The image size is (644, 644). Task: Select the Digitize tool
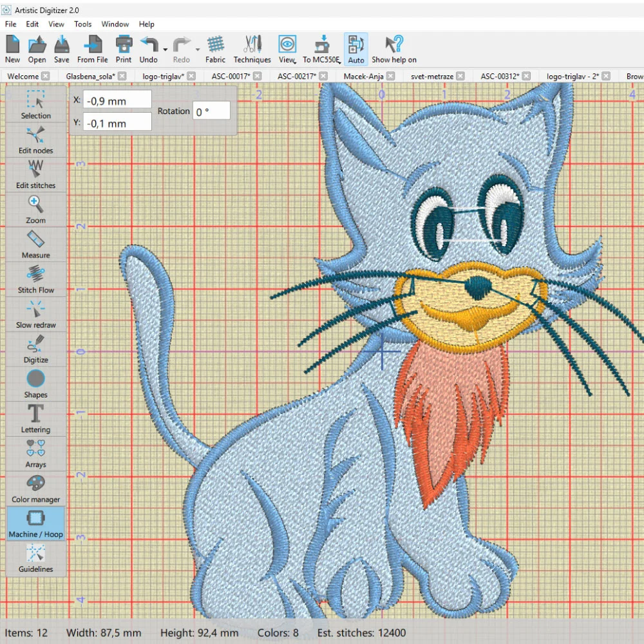click(x=35, y=348)
